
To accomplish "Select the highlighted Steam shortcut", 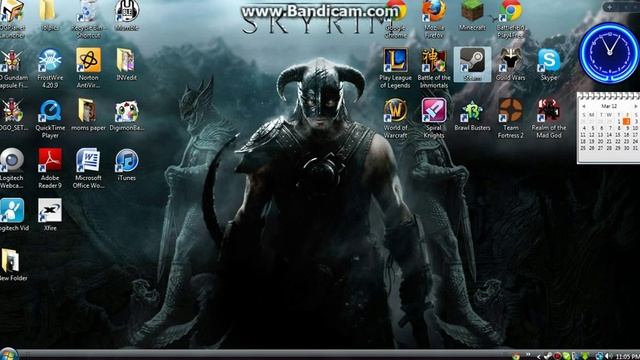I will pyautogui.click(x=472, y=64).
